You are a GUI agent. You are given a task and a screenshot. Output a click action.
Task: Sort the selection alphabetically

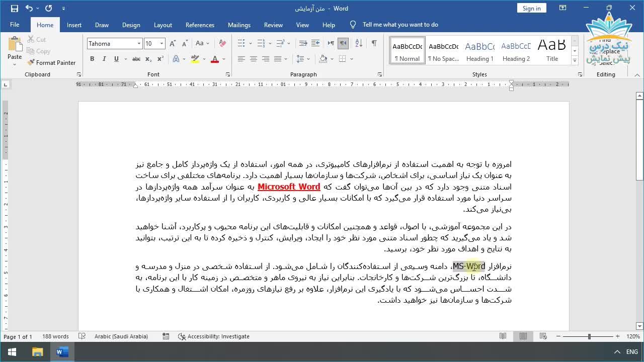click(358, 44)
